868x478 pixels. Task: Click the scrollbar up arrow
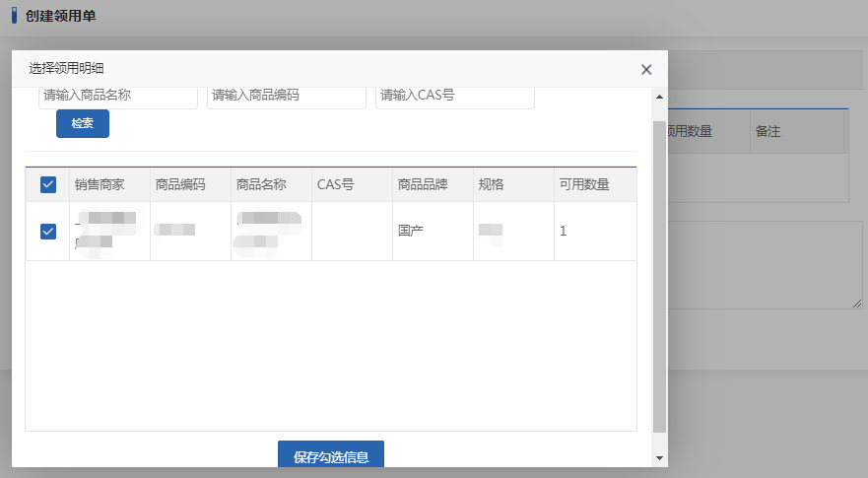(x=659, y=97)
